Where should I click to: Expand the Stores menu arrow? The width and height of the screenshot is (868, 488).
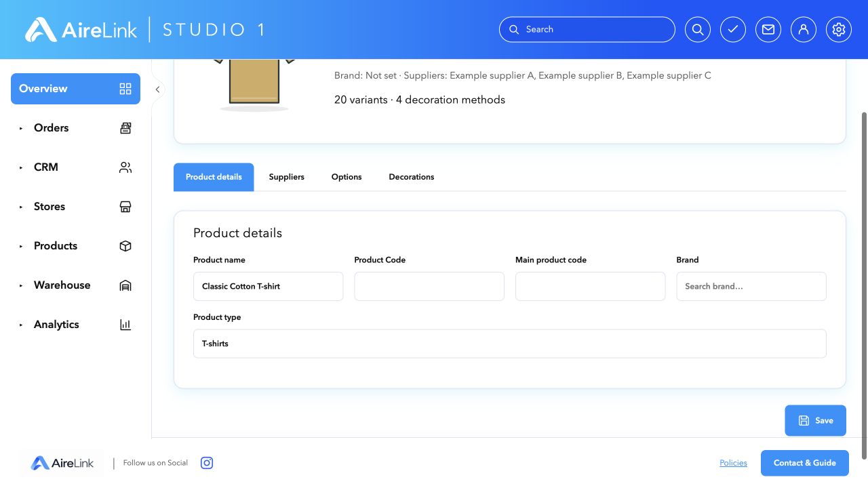point(21,207)
